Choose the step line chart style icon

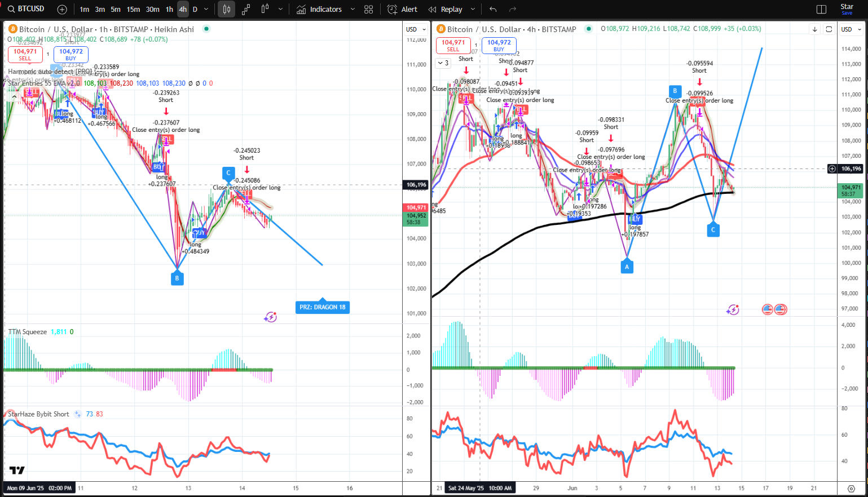pyautogui.click(x=246, y=10)
